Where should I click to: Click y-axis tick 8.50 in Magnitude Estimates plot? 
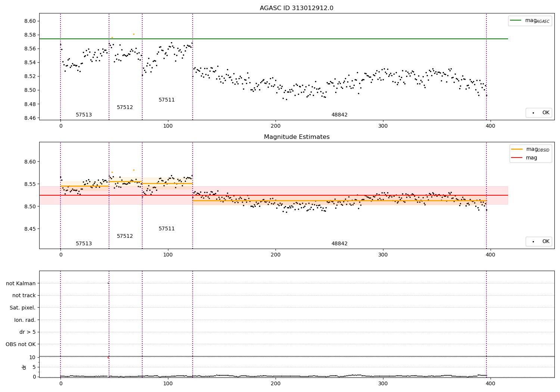(x=29, y=207)
